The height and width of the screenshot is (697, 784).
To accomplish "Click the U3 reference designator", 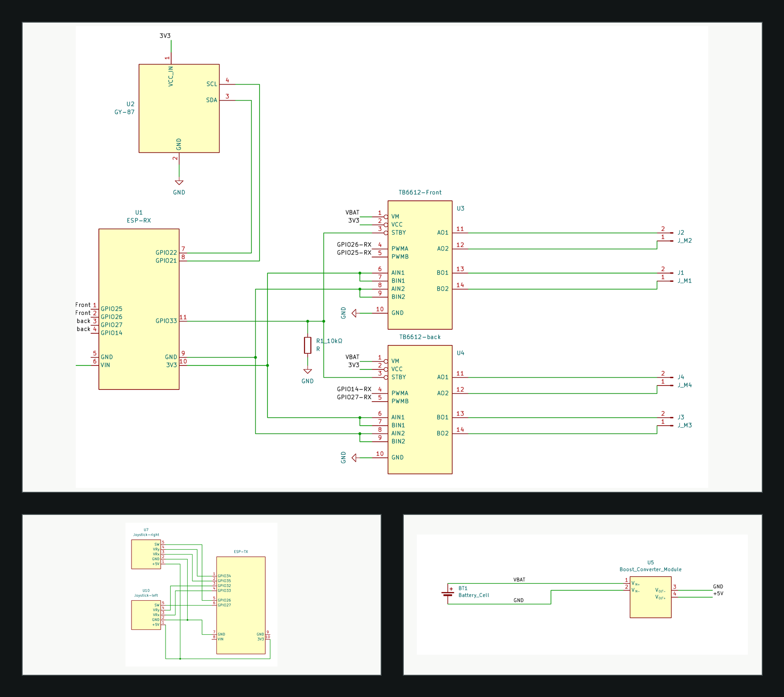I will coord(460,209).
